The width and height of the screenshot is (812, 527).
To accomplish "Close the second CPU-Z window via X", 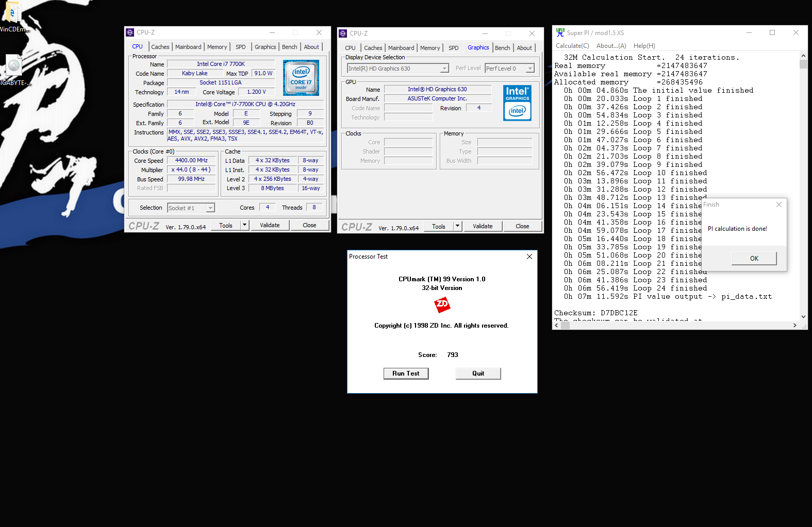I will 532,33.
